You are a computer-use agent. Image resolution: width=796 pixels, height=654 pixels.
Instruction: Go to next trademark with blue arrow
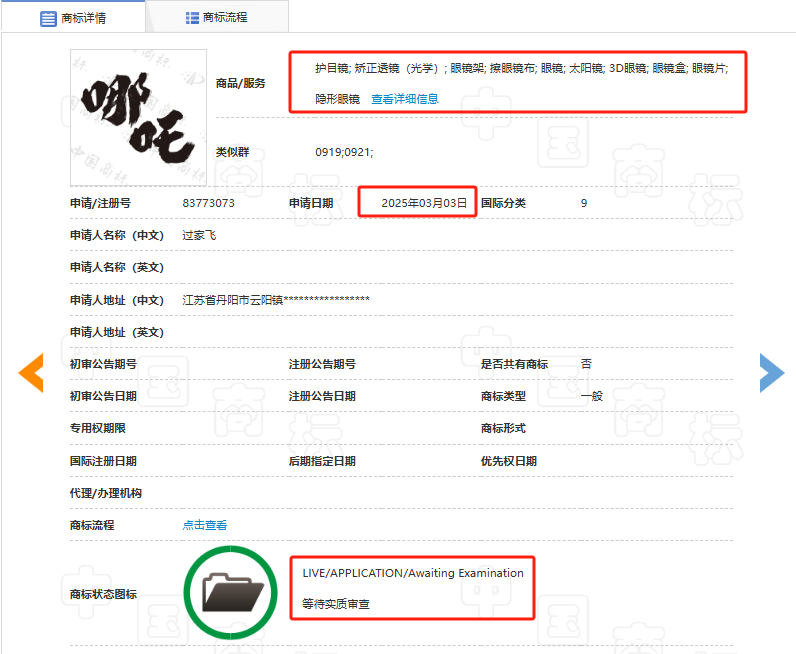(771, 372)
